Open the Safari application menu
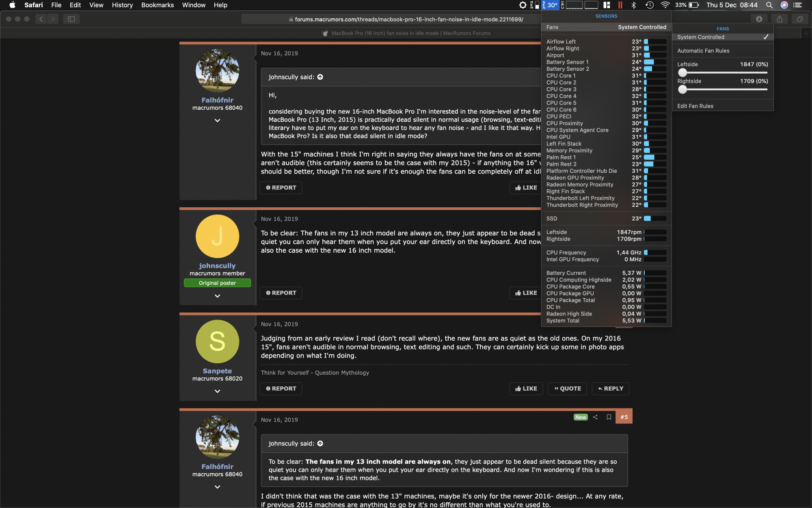This screenshot has width=812, height=508. pyautogui.click(x=34, y=5)
